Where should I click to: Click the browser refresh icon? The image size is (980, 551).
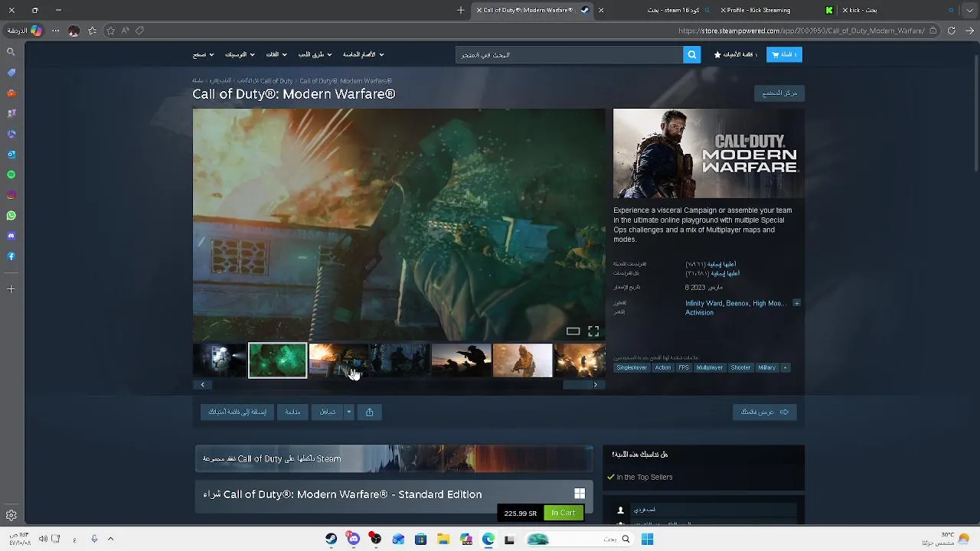tap(951, 31)
